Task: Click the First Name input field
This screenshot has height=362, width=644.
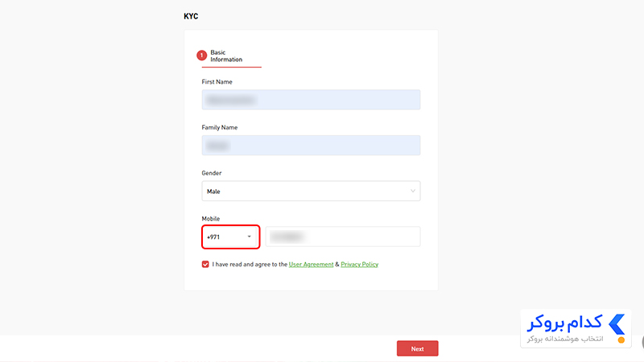Action: (311, 100)
